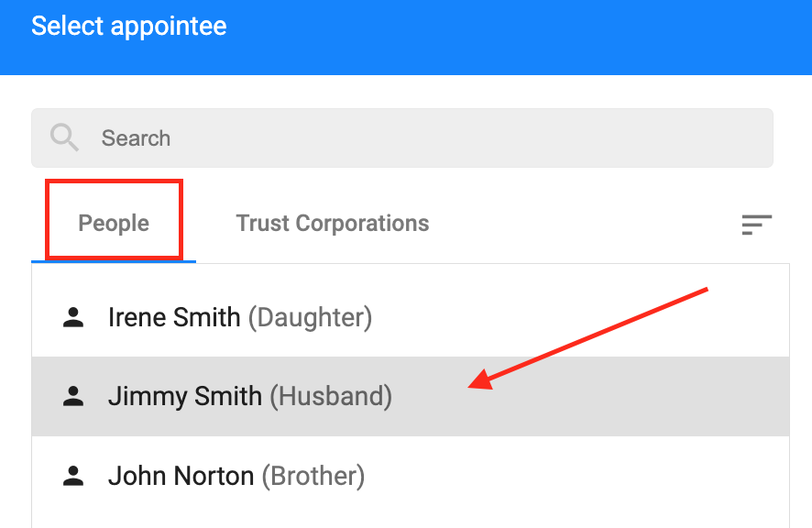This screenshot has height=528, width=812.
Task: Click the blue dialog header bar
Action: point(406,38)
